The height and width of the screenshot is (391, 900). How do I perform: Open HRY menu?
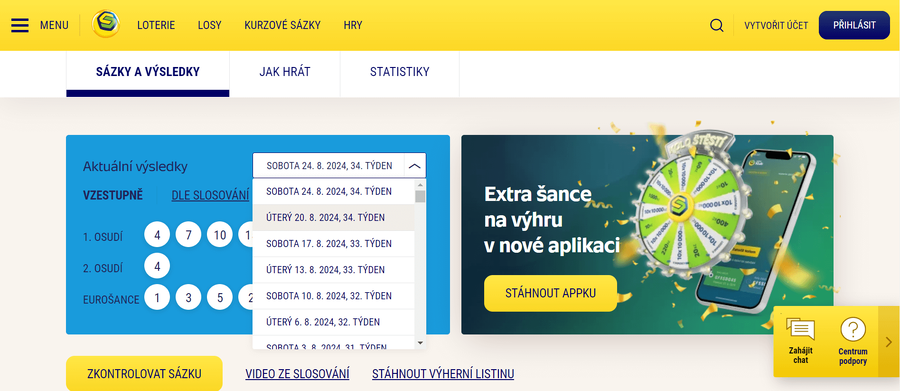pos(353,25)
